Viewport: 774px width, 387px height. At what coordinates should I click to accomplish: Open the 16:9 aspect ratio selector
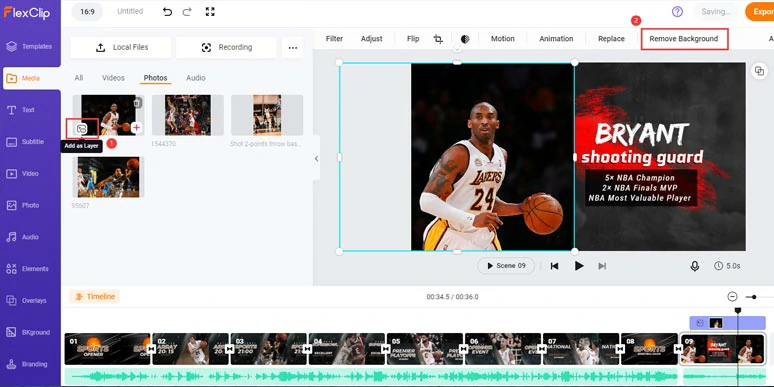[x=87, y=11]
